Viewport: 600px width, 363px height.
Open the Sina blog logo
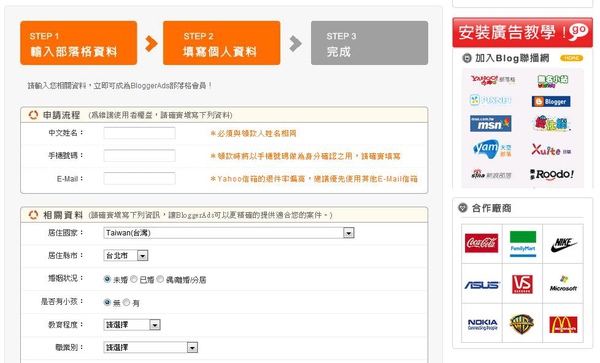click(491, 174)
